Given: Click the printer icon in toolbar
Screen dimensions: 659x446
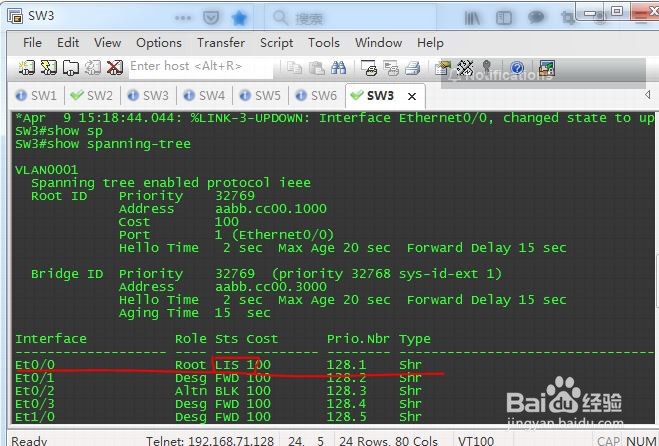Looking at the screenshot, I should coord(413,68).
